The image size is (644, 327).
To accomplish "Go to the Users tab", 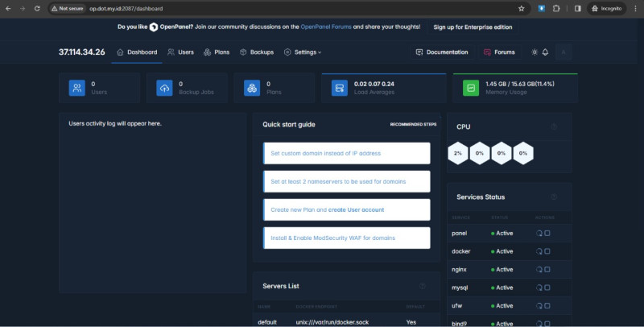I will click(180, 52).
